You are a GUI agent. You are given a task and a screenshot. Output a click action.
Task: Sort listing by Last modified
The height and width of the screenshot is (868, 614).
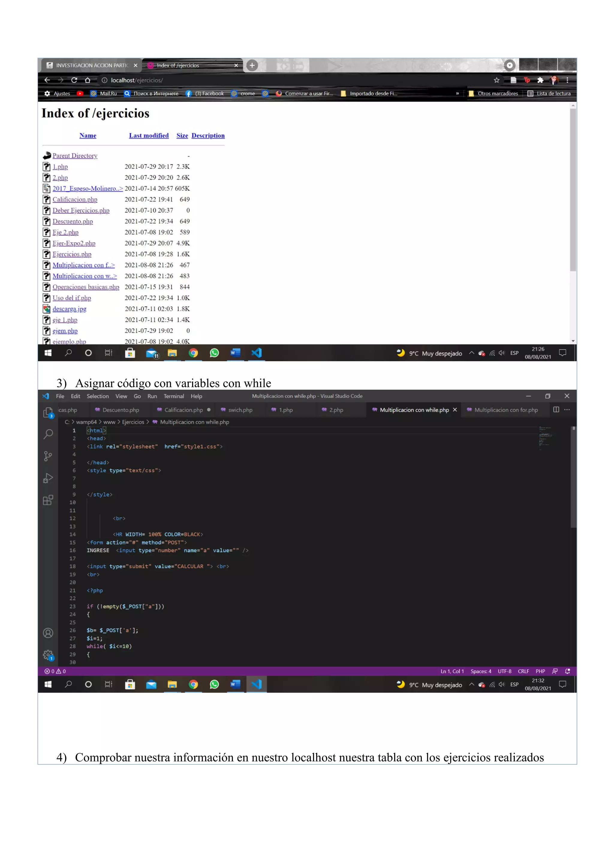coord(149,135)
